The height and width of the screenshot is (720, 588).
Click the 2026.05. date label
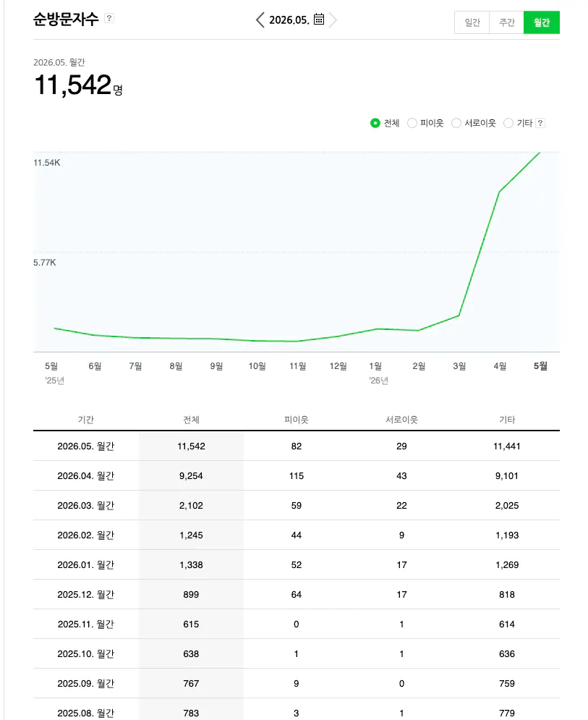[289, 20]
